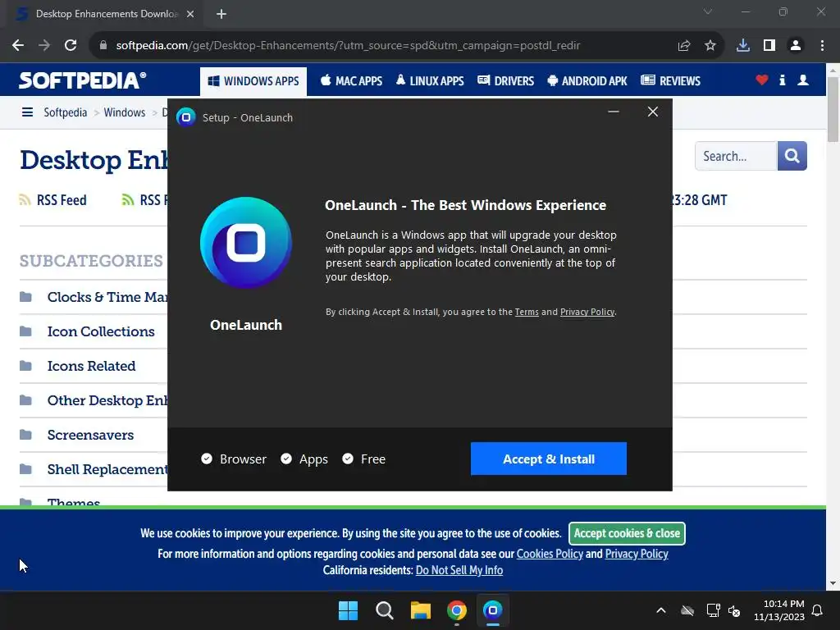
Task: Click the Apps checkmark in setup footer
Action: (286, 459)
